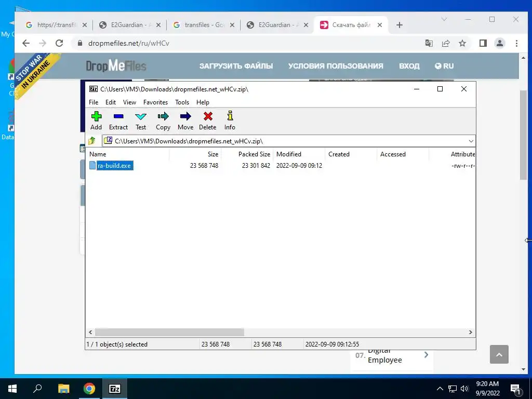Image resolution: width=532 pixels, height=399 pixels.
Task: Click the 7-Zip taskbar icon
Action: point(115,389)
